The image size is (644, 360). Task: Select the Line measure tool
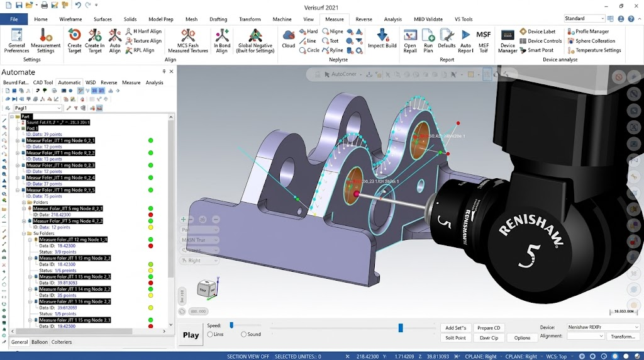(x=308, y=41)
